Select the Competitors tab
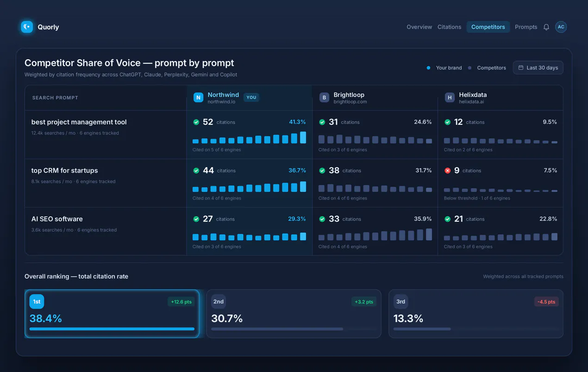This screenshot has height=372, width=588. (x=488, y=27)
